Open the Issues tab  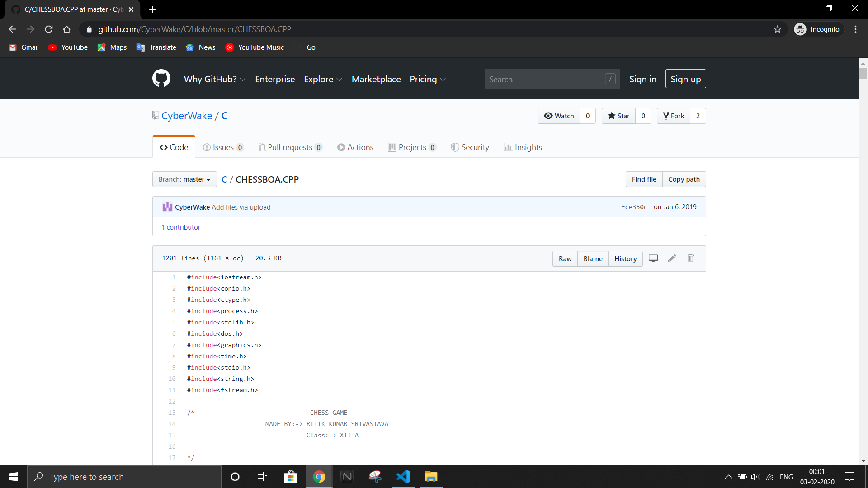pyautogui.click(x=223, y=147)
